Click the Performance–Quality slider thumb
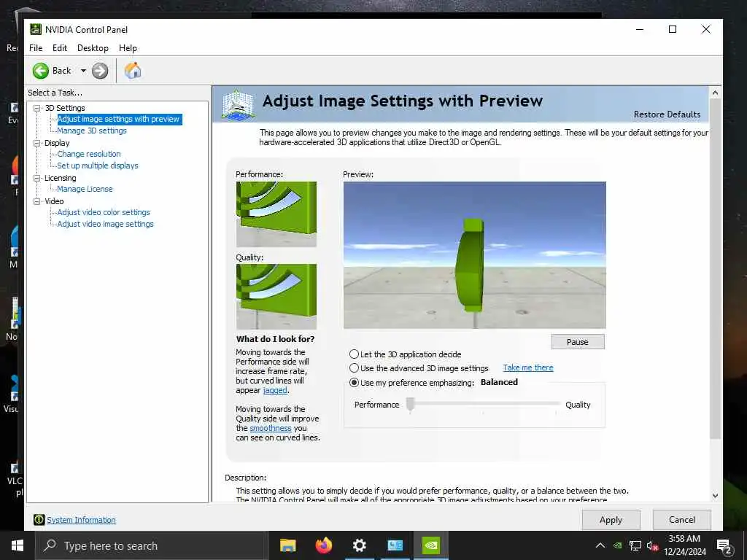This screenshot has width=747, height=560. pos(410,404)
